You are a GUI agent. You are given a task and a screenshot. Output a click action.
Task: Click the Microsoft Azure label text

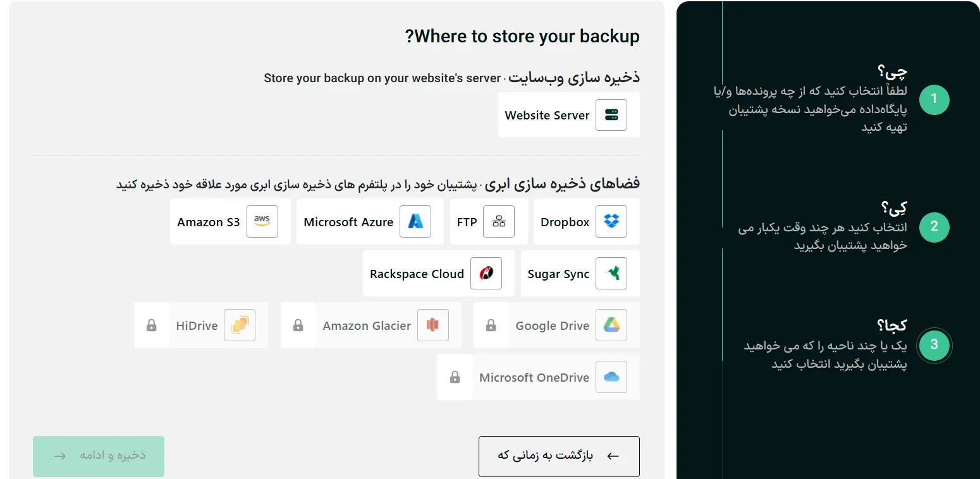tap(348, 222)
